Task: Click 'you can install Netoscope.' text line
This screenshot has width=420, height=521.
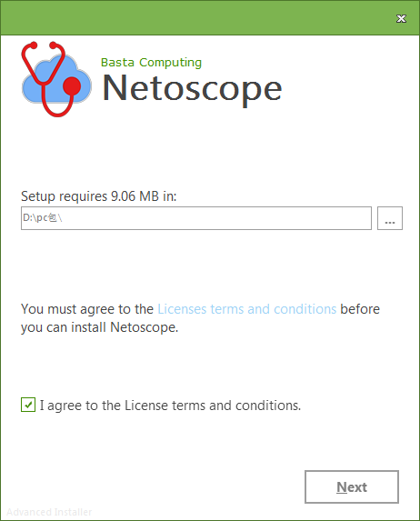Action: tap(99, 327)
